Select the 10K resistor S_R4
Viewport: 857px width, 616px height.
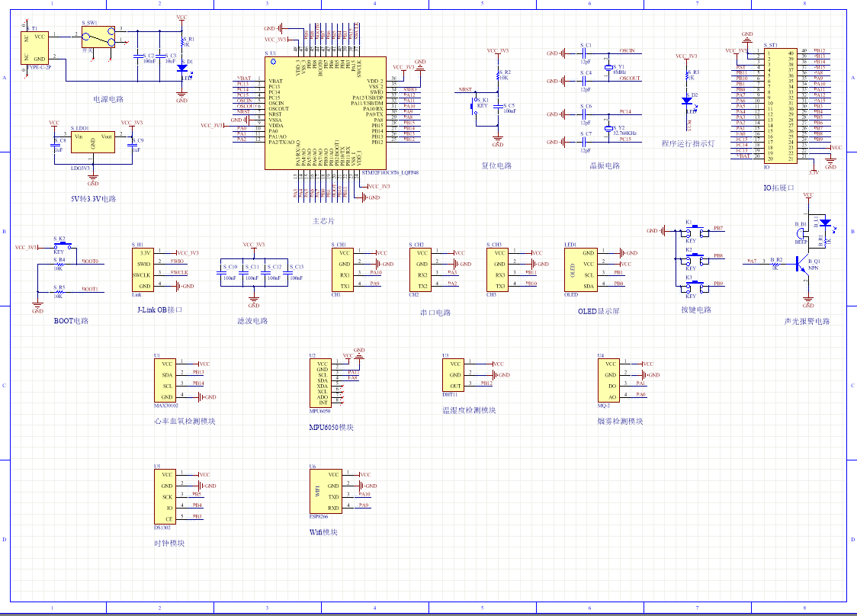(x=59, y=264)
